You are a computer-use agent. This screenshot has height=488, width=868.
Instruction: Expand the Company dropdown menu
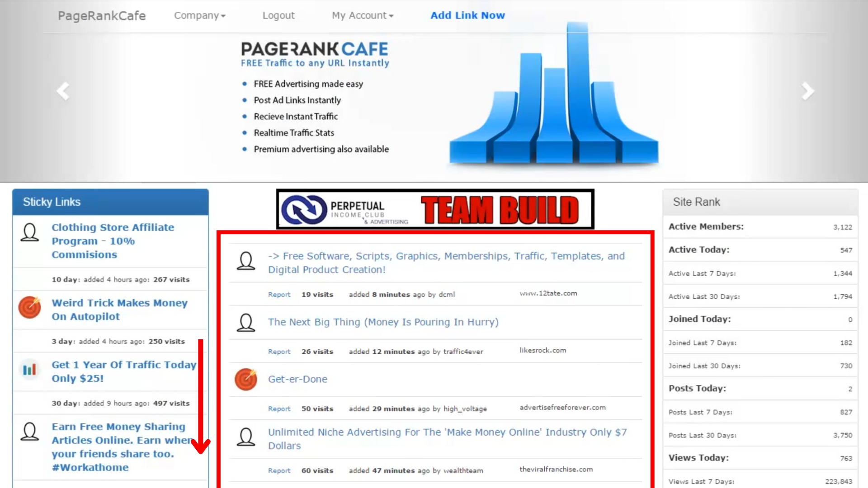[200, 15]
